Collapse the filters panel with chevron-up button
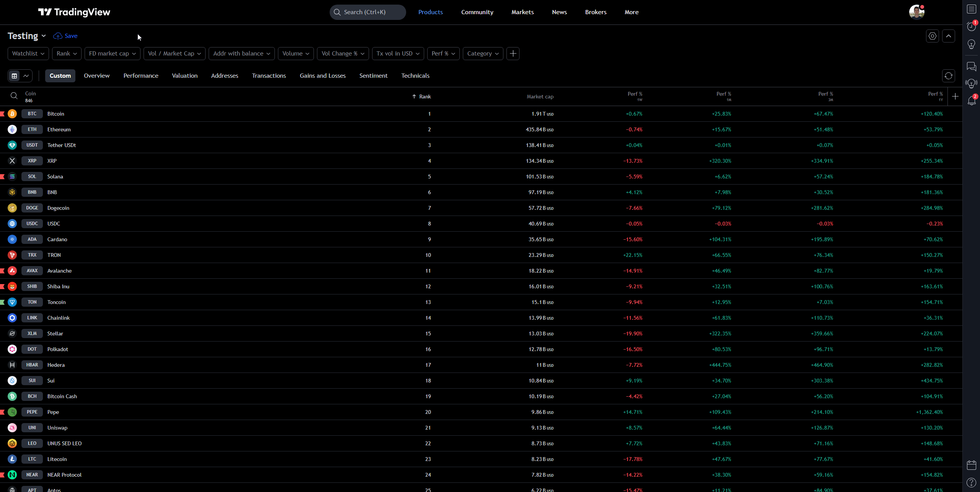 coord(949,36)
